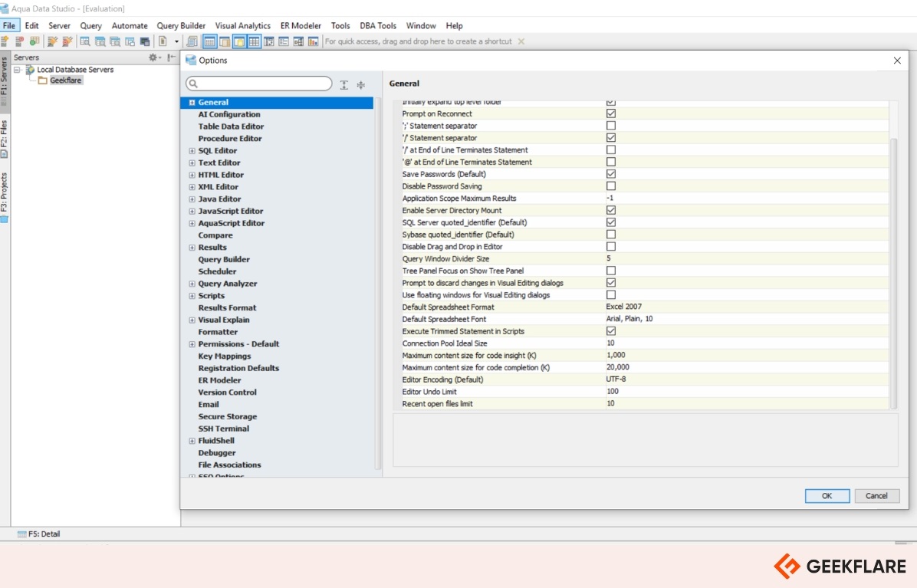
Task: Click the highlighted yellow window toolbar icon
Action: click(239, 41)
